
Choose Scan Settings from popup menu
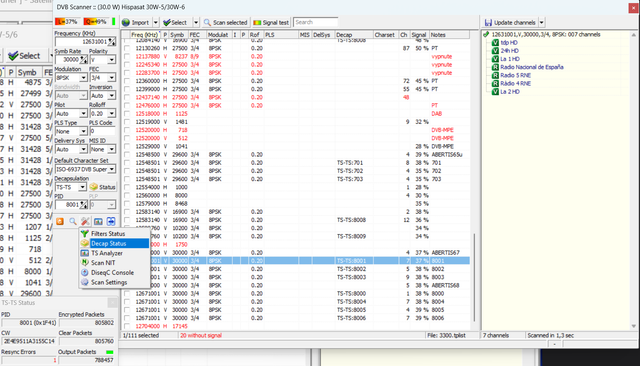(115, 282)
